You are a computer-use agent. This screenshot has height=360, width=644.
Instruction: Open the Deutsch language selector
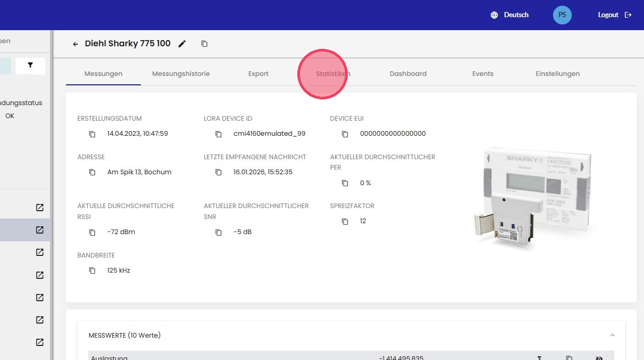(x=509, y=15)
